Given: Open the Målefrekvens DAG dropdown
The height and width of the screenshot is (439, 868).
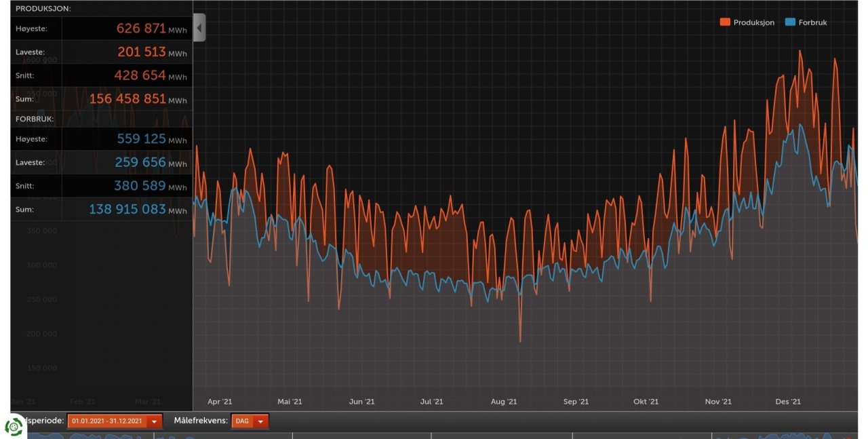Looking at the screenshot, I should [x=242, y=421].
